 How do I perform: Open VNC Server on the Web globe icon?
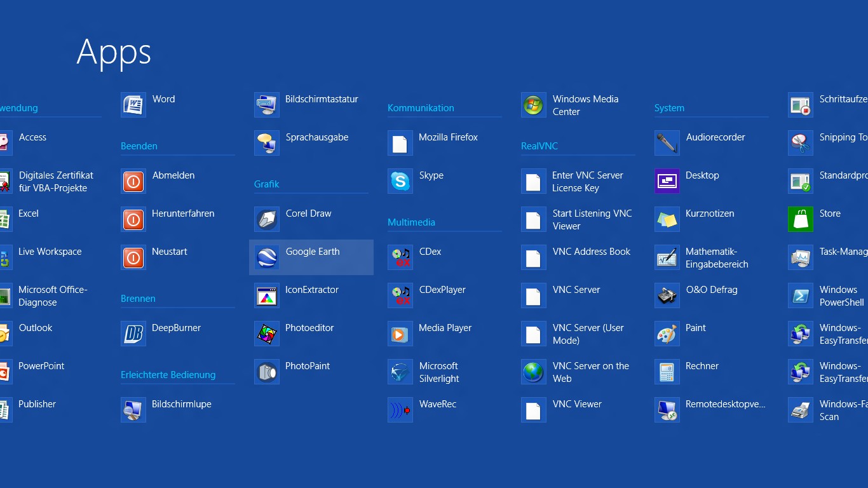(534, 372)
